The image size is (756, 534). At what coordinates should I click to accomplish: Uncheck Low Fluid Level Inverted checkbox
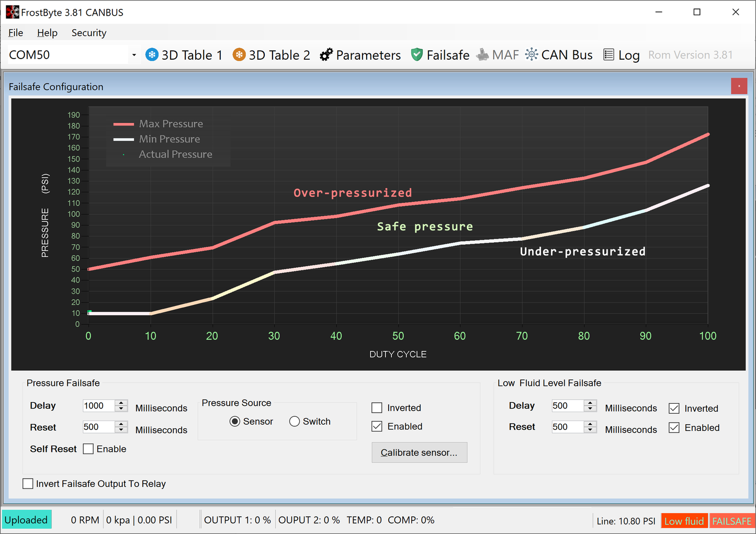point(674,408)
